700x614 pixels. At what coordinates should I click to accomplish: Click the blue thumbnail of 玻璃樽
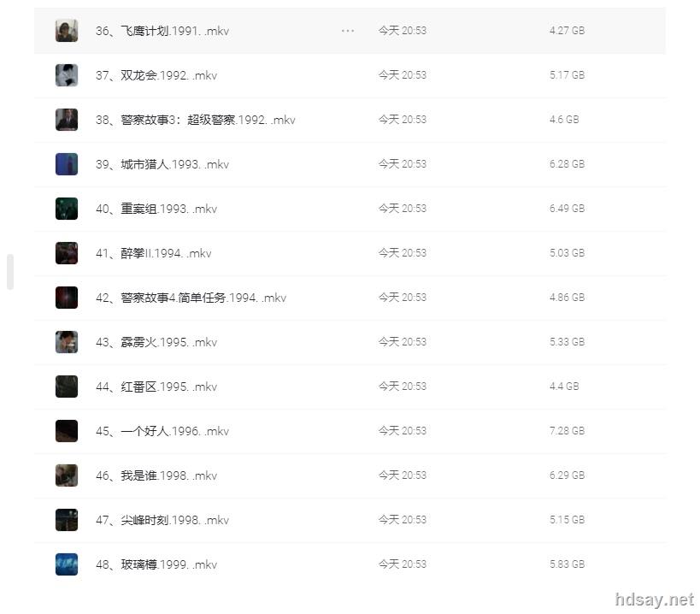coord(67,564)
